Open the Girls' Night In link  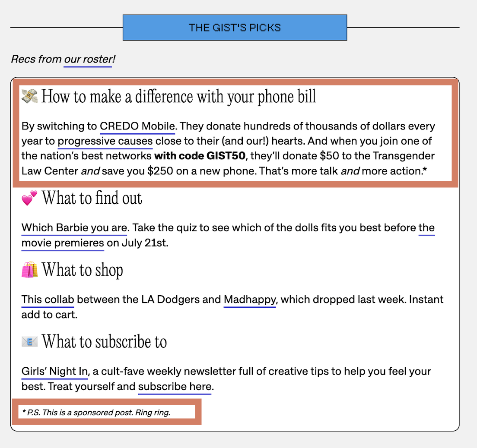[x=55, y=372]
